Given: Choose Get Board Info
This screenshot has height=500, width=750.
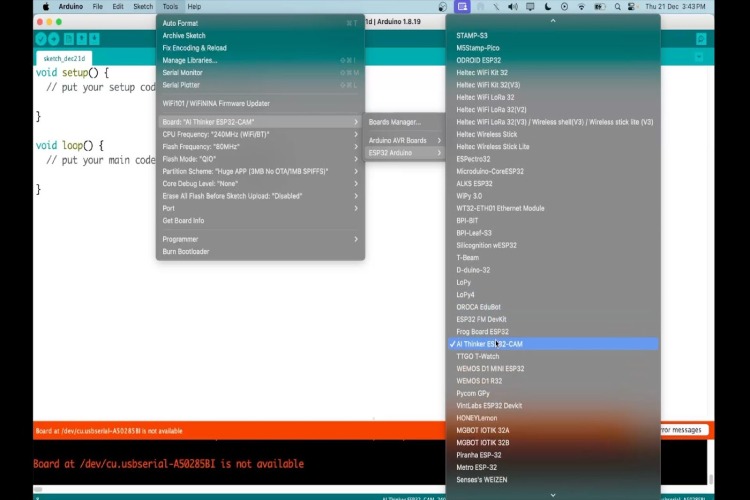Looking at the screenshot, I should point(260,221).
